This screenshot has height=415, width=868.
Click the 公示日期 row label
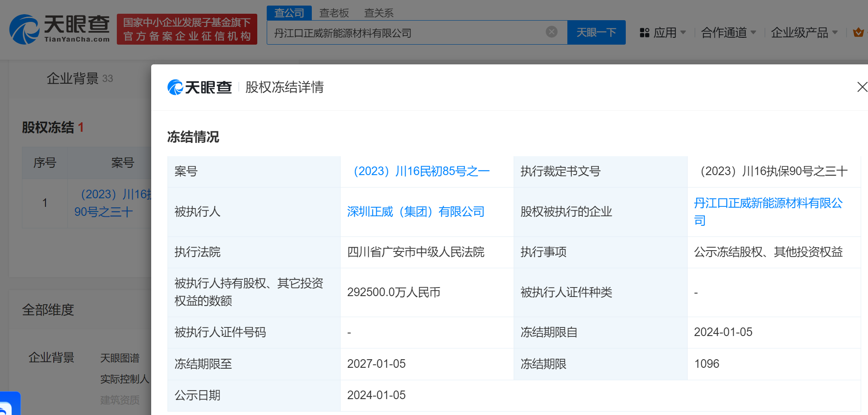(x=198, y=395)
